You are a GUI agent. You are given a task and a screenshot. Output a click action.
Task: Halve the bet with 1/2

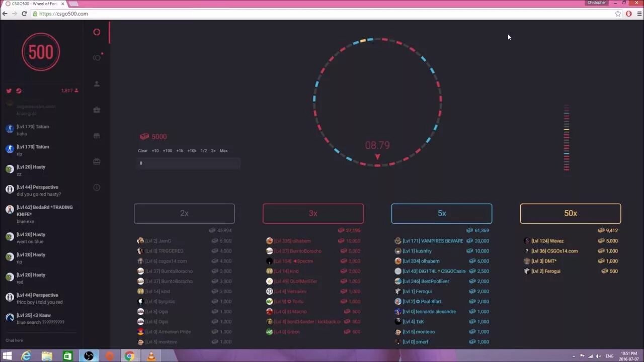click(204, 151)
